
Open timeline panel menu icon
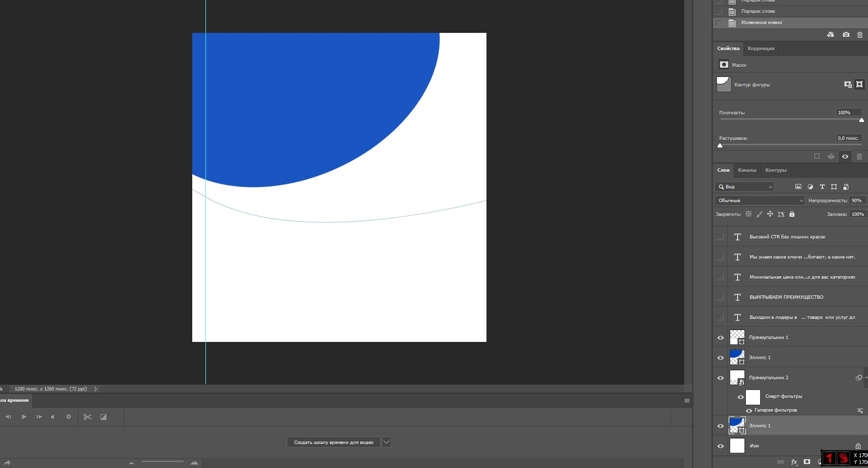[687, 400]
